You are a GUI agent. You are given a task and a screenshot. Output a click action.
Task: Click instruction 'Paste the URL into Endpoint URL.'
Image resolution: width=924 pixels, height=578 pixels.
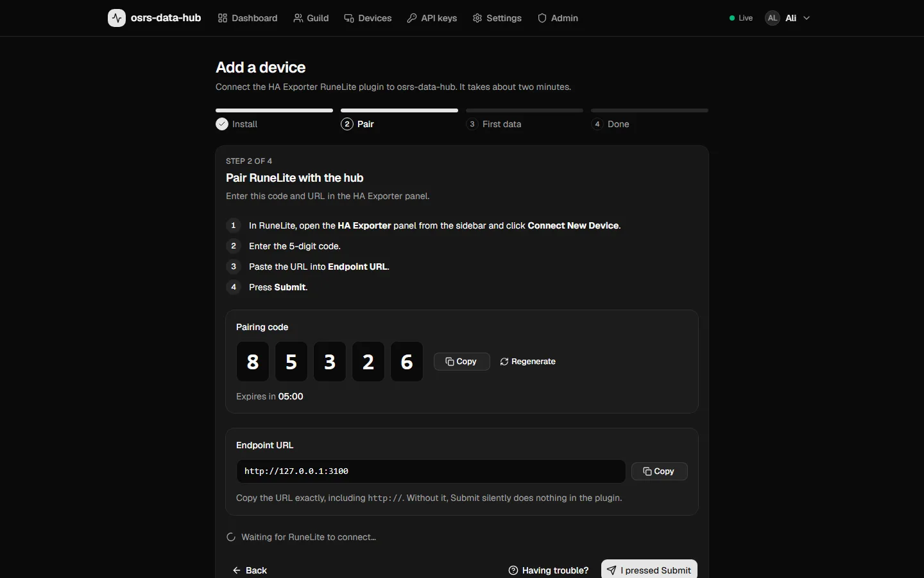pos(319,267)
